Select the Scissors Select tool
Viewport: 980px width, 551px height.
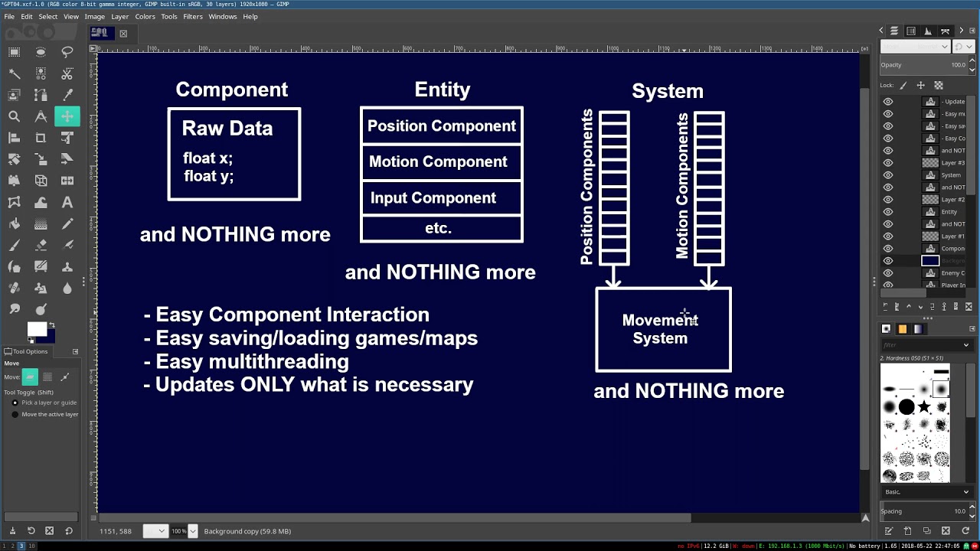click(x=67, y=73)
